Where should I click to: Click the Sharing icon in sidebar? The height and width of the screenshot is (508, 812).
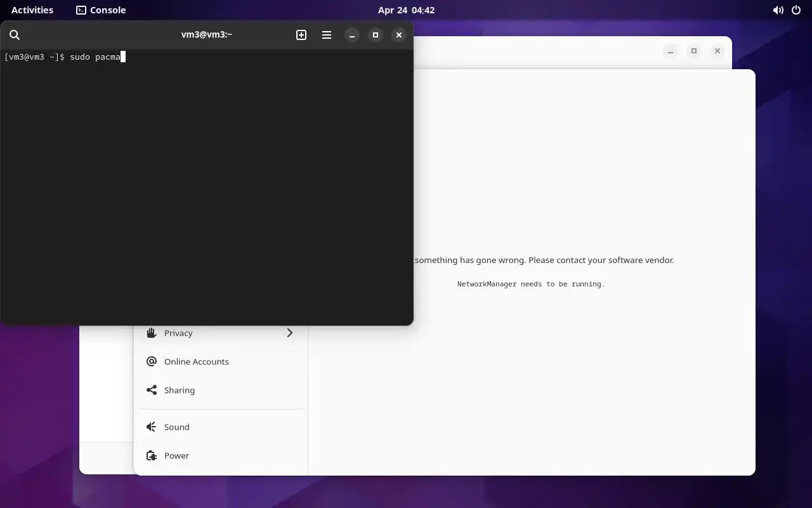[152, 390]
